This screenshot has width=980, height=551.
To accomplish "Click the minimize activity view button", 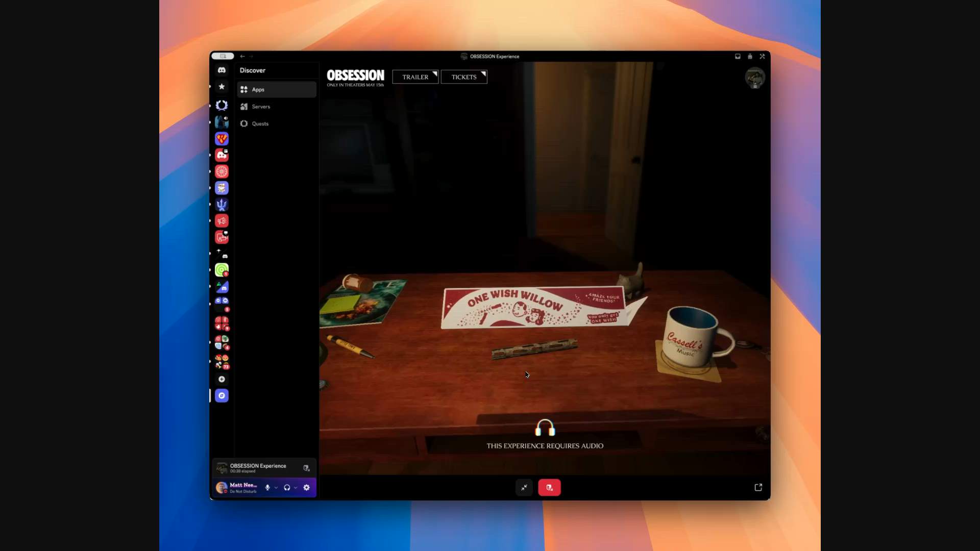I will pos(524,488).
